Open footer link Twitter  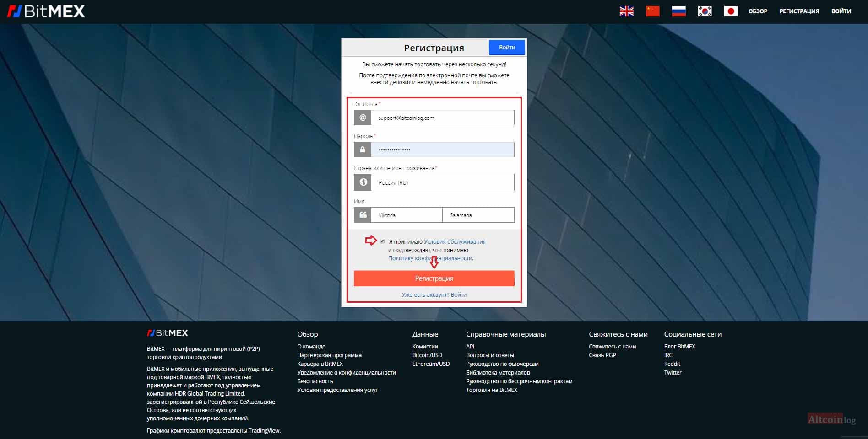(673, 373)
